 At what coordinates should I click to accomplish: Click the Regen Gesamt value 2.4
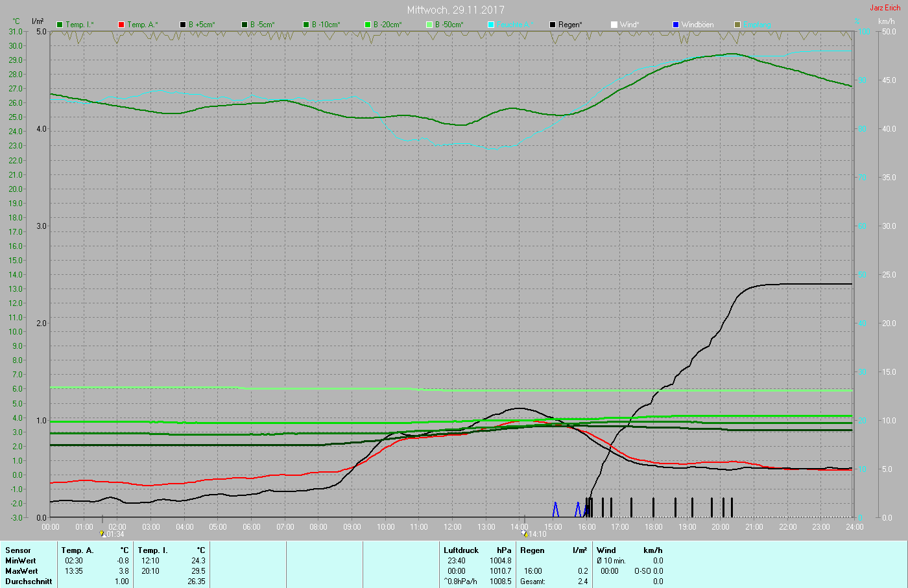coord(582,582)
